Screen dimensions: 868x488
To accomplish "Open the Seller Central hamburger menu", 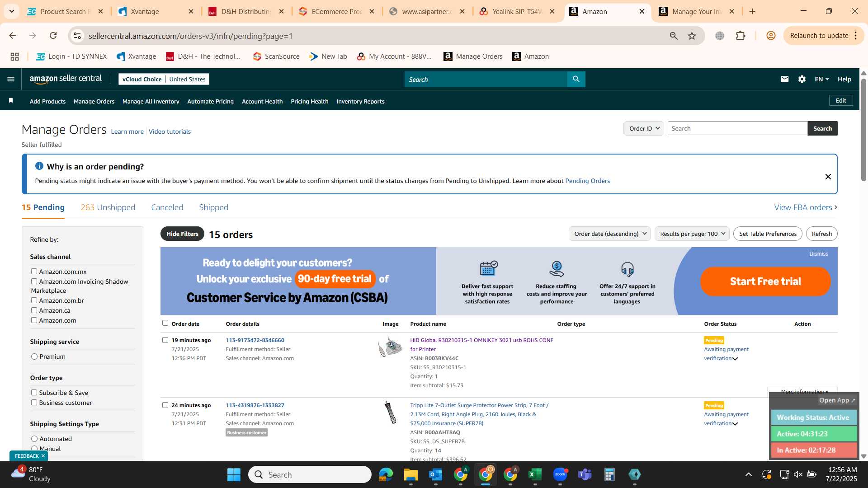I will (11, 79).
